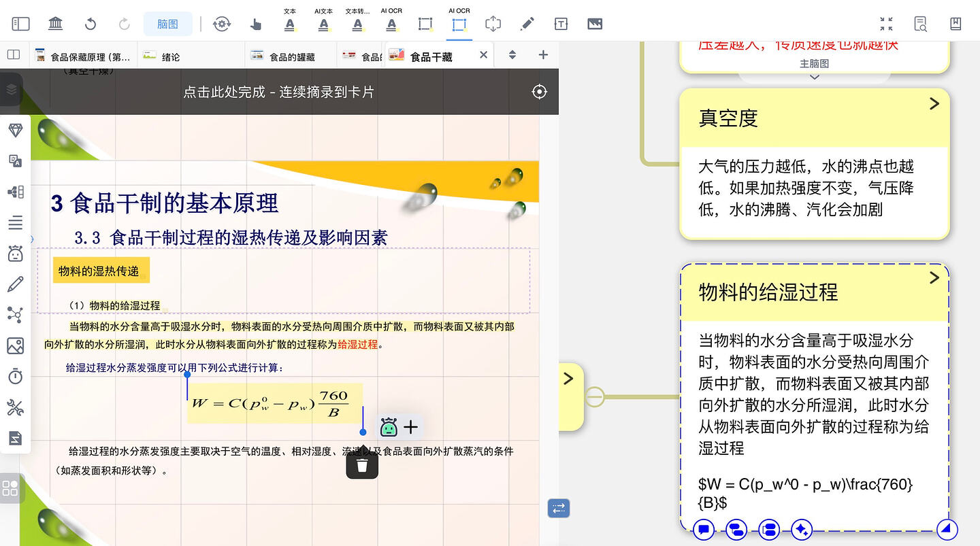Open the library building icon

(56, 24)
